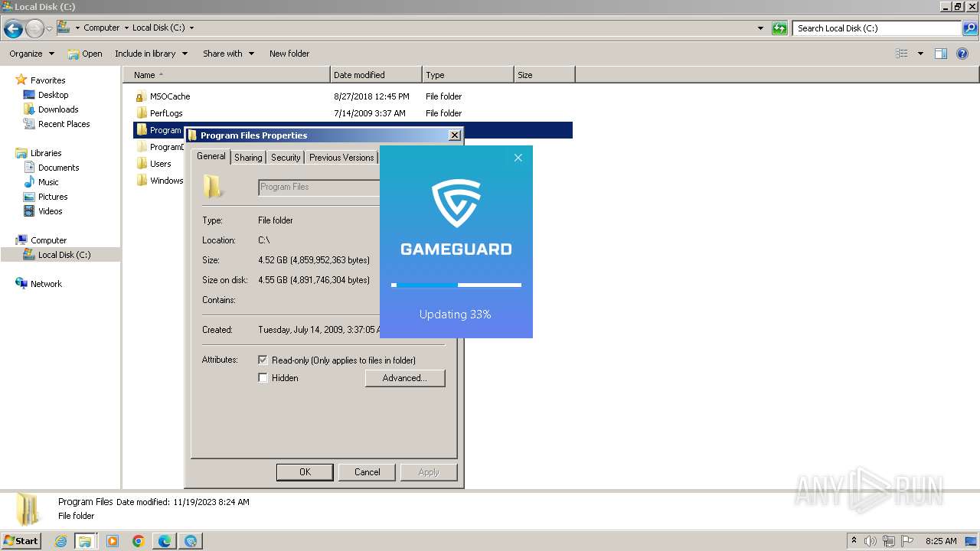Expand the Computer breadcrumb arrow
This screenshot has height=551, width=980.
(126, 28)
